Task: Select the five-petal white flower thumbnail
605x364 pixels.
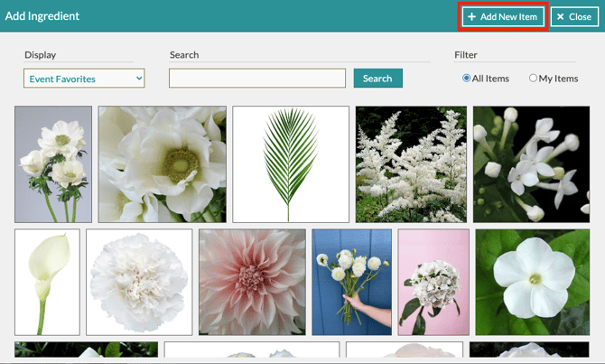Action: [533, 282]
